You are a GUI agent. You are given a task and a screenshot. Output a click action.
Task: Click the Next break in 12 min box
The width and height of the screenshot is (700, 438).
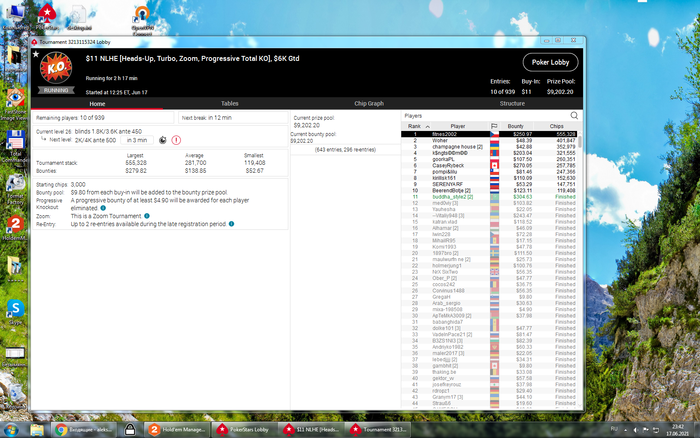[x=233, y=118]
